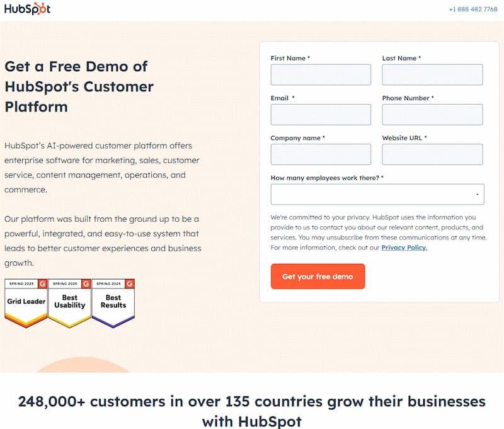The height and width of the screenshot is (429, 504).
Task: Click the Get your free demo button
Action: tap(318, 276)
